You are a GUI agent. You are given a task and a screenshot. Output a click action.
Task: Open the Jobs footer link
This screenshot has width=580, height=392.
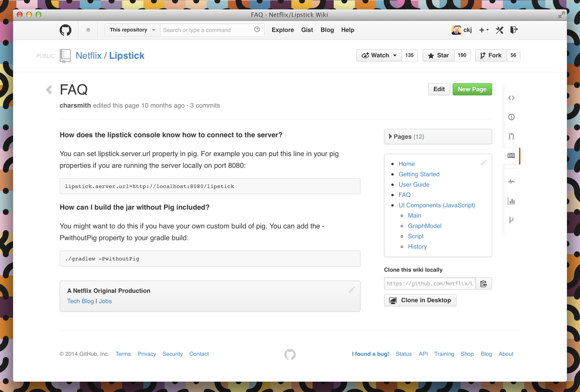point(105,301)
